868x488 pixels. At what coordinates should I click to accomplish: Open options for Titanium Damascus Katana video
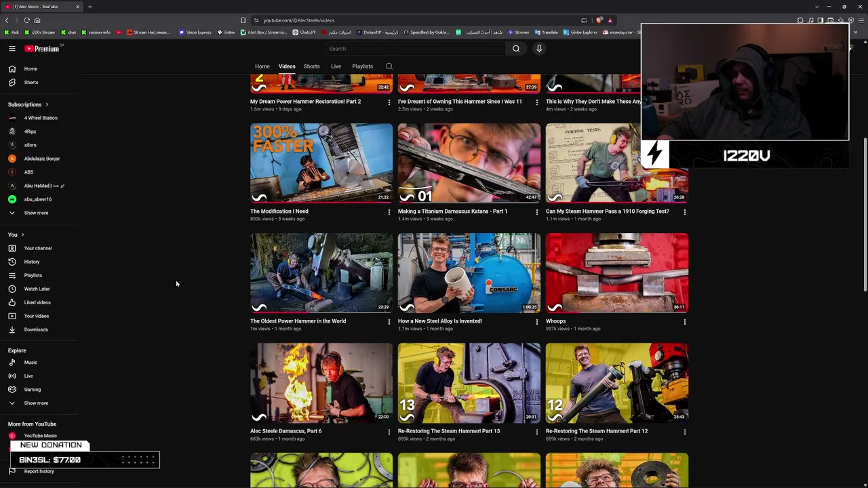click(x=536, y=212)
